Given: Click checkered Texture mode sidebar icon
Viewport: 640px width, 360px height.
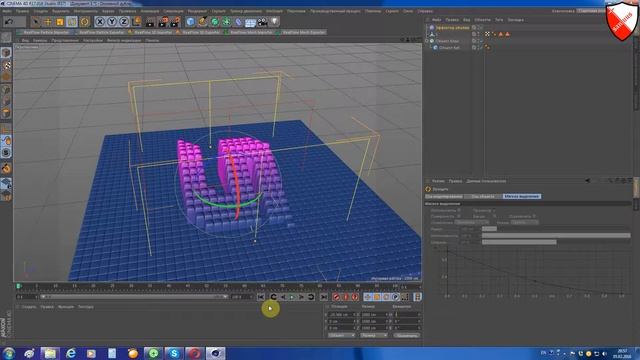Looking at the screenshot, I should coord(6,65).
